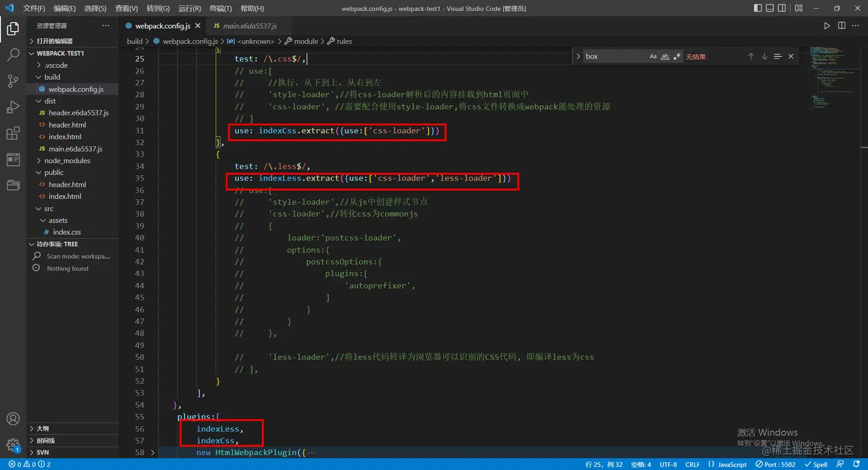The width and height of the screenshot is (868, 470).
Task: Toggle the bottom panel visibility
Action: [770, 8]
